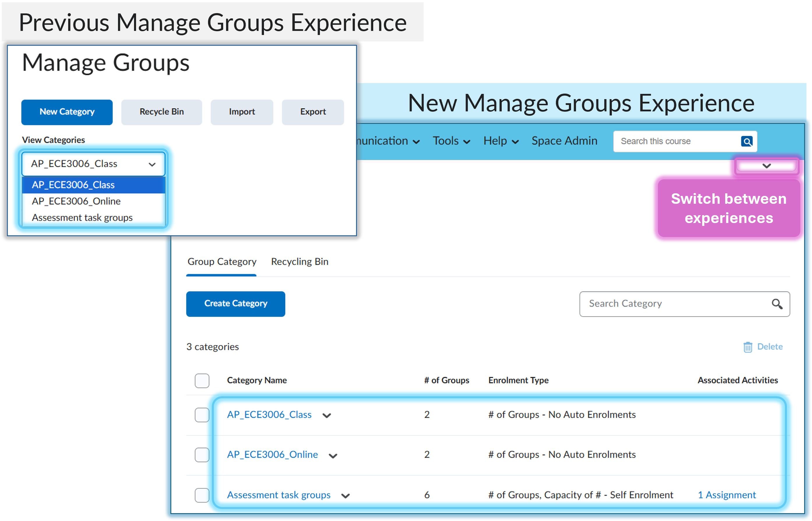Open the AP_ECE3006_Online category link

pyautogui.click(x=272, y=454)
